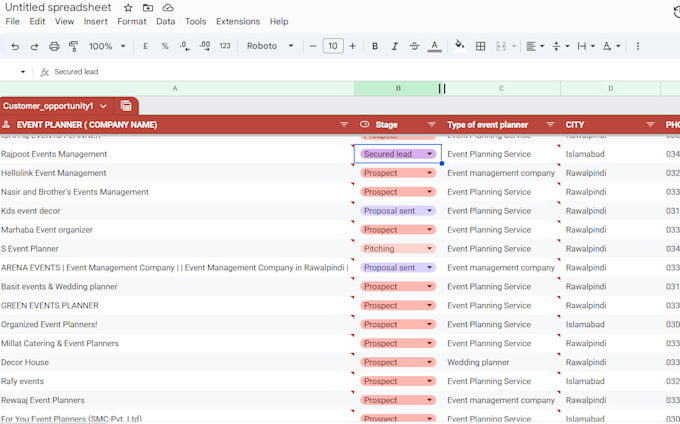This screenshot has width=680, height=424.
Task: Increase font size with plus
Action: pyautogui.click(x=352, y=46)
